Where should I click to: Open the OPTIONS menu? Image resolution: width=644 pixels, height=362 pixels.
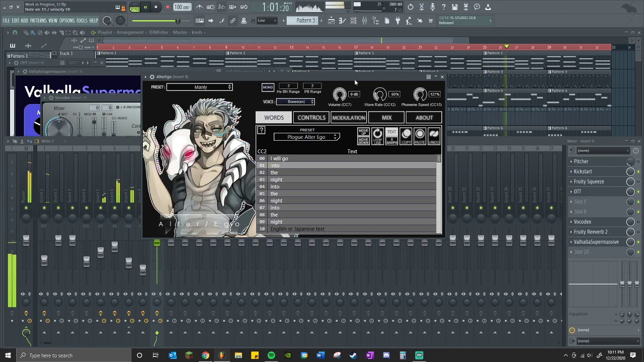(67, 21)
